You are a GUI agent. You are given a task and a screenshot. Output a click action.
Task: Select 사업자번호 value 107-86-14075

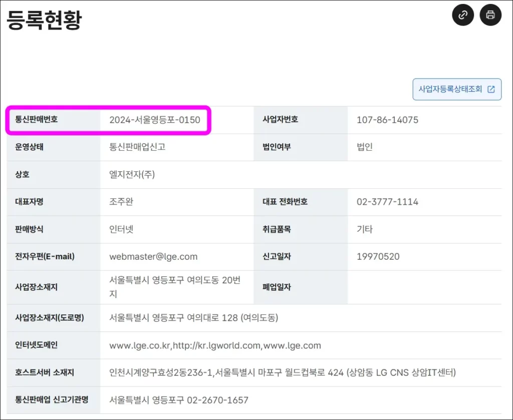pyautogui.click(x=387, y=120)
